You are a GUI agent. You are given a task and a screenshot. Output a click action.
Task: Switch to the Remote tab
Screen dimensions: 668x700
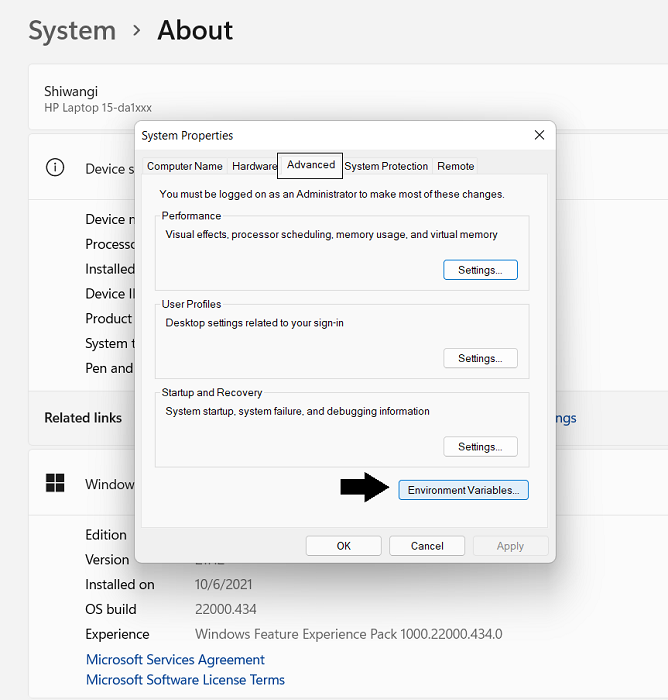coord(456,166)
